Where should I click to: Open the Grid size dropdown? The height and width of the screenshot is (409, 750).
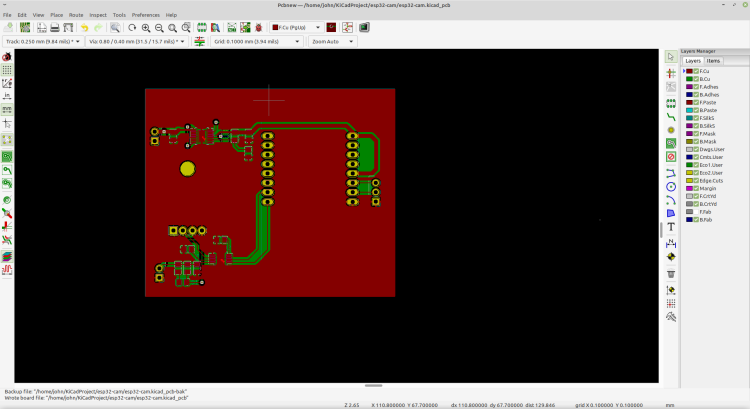[257, 42]
